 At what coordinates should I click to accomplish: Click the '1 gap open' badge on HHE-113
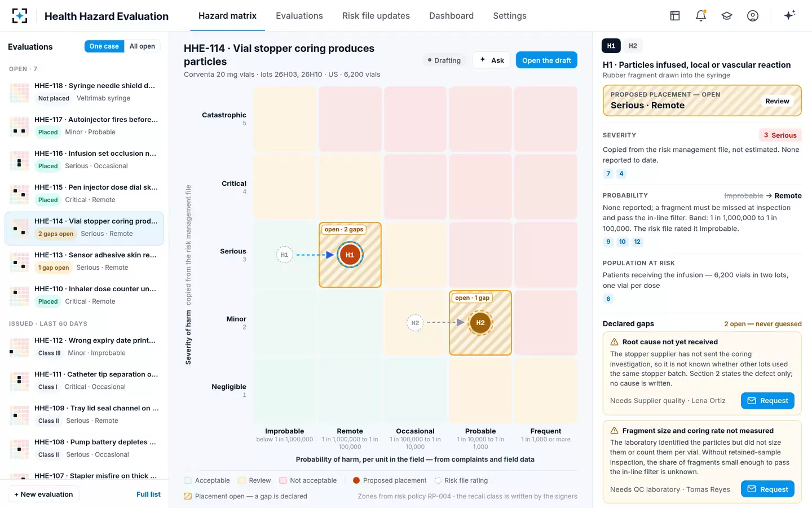pyautogui.click(x=54, y=268)
